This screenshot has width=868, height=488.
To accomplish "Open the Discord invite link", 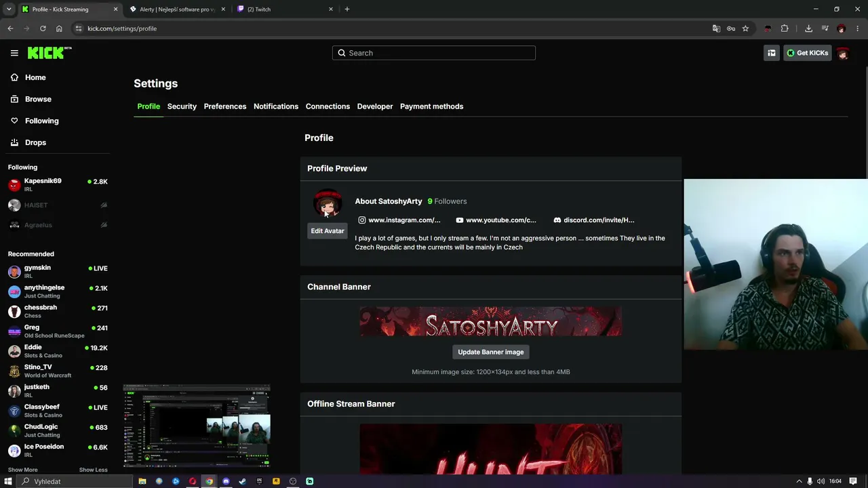I will [x=594, y=220].
